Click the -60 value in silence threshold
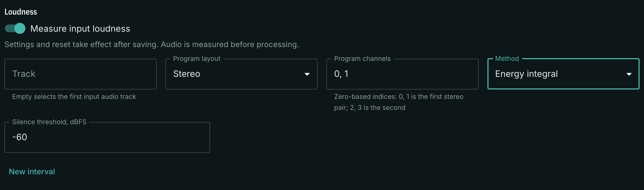Screen dimensions: 644x190 [x=20, y=137]
